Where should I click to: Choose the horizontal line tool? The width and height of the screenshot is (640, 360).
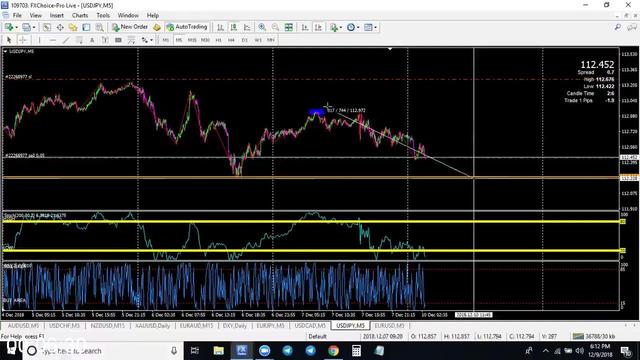(x=53, y=40)
